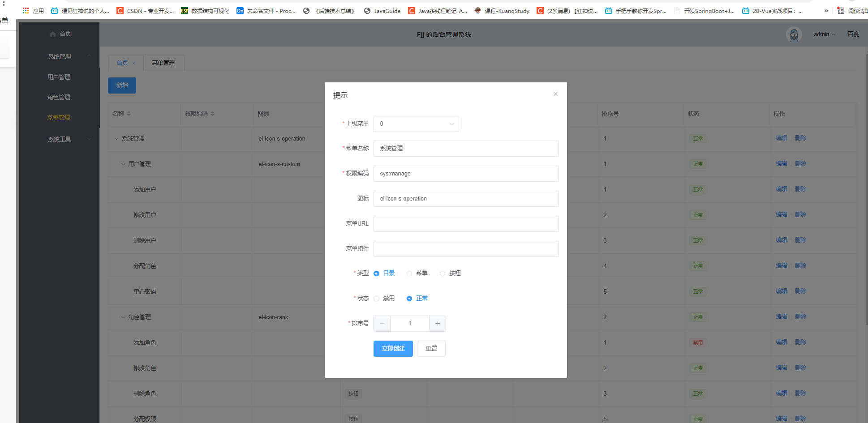Click the 重置 button in the dialog
The height and width of the screenshot is (423, 868).
[431, 348]
